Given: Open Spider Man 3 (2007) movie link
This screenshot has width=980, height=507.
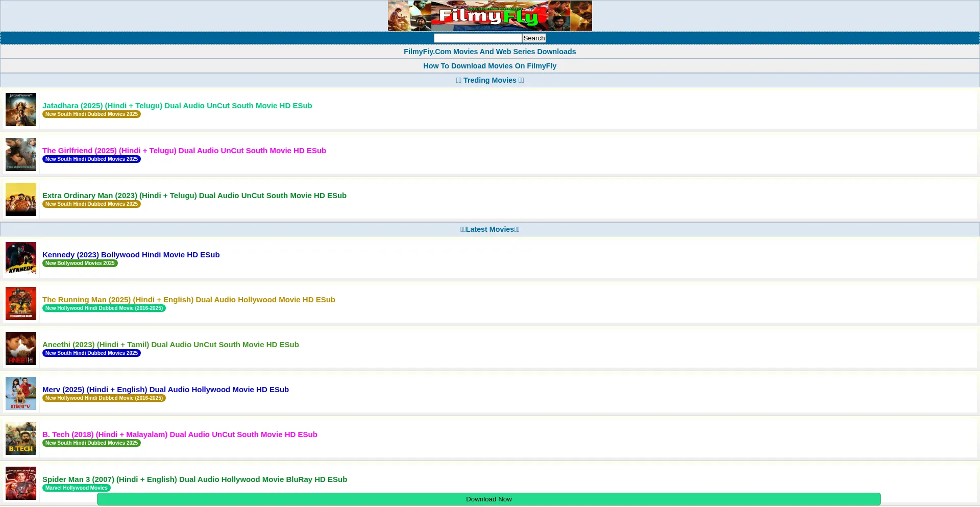Looking at the screenshot, I should 194,479.
